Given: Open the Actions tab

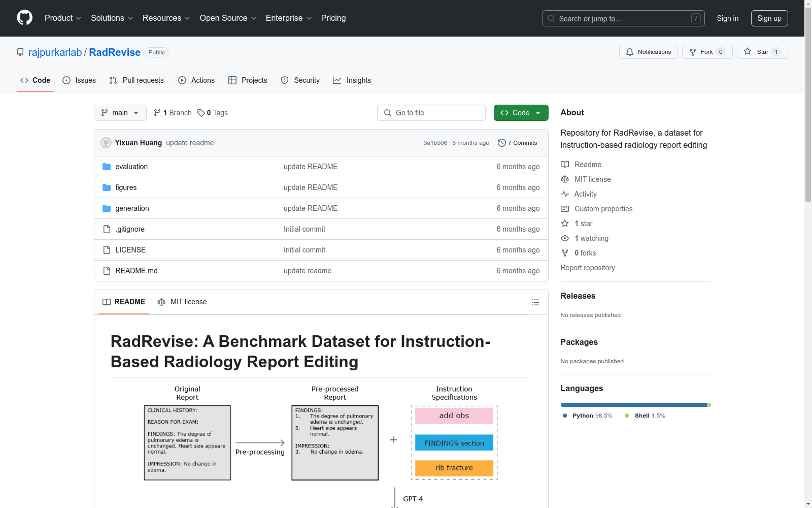Looking at the screenshot, I should coord(196,80).
